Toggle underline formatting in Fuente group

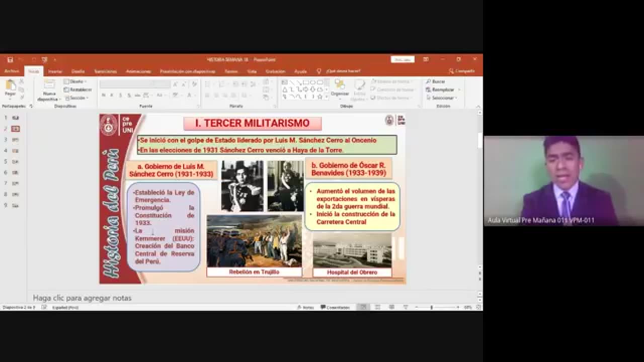tap(120, 95)
